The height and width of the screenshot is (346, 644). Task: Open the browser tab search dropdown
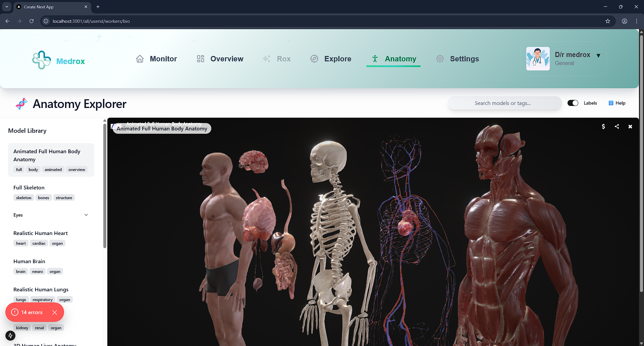pos(7,7)
